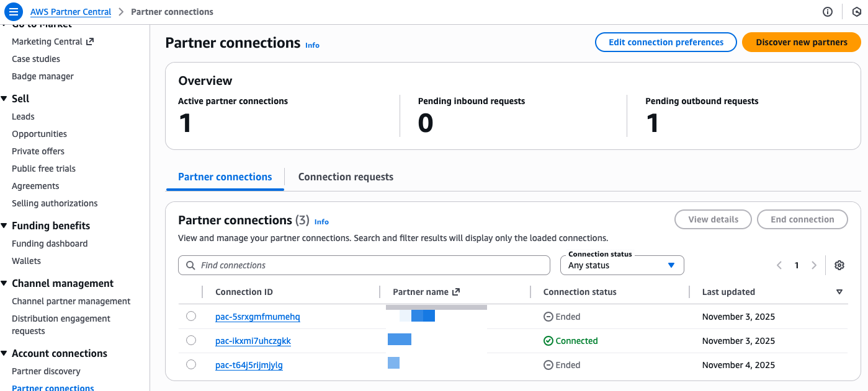Switch to the Connection requests tab

point(346,177)
